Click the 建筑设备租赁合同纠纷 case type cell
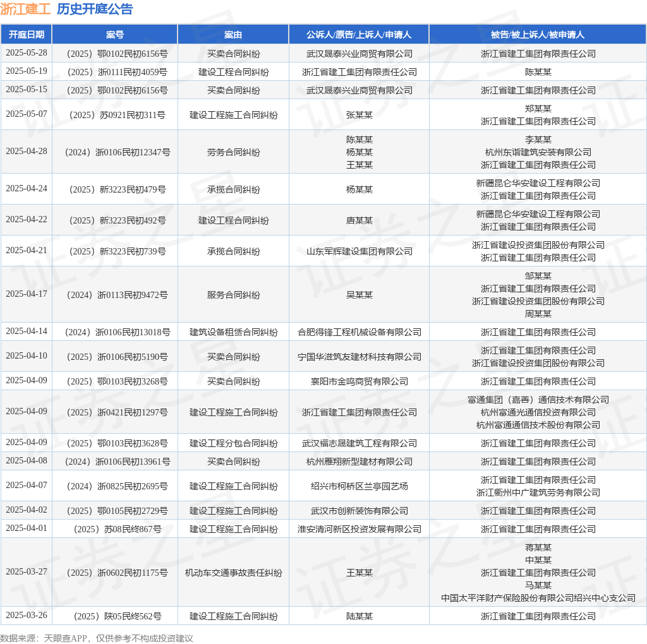 click(234, 332)
